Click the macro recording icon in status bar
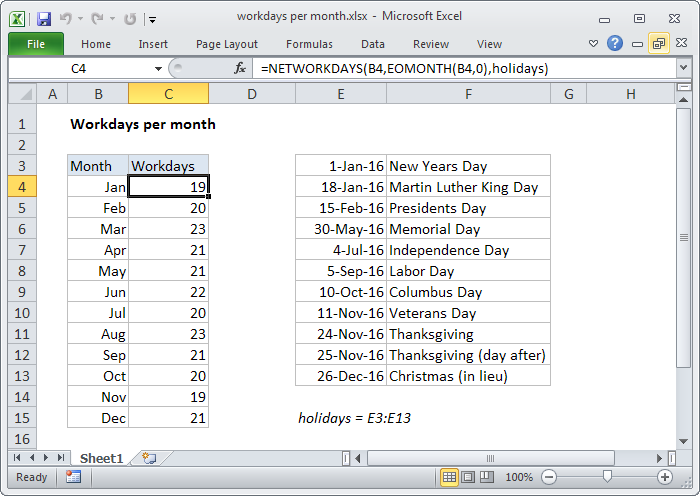Viewport: 700px width, 496px height. click(73, 477)
